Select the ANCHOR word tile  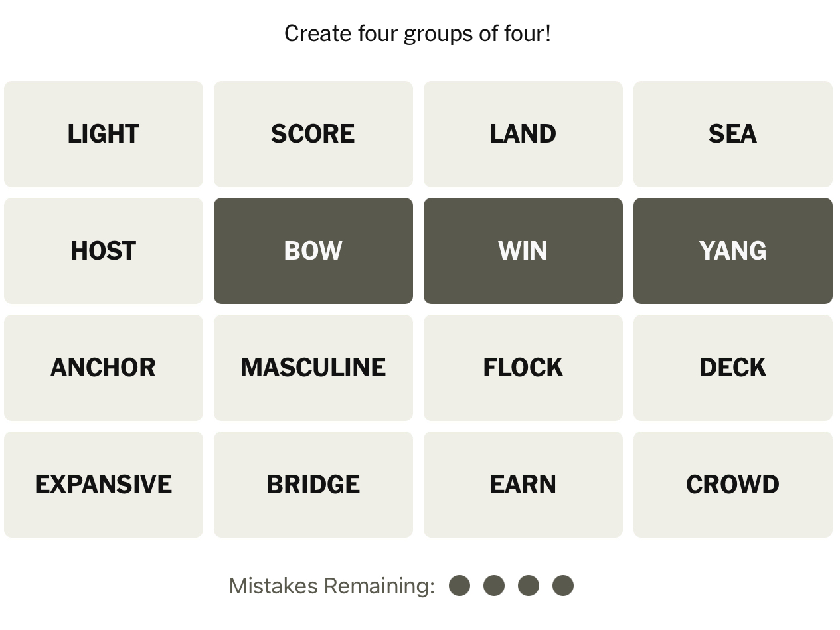coord(104,368)
